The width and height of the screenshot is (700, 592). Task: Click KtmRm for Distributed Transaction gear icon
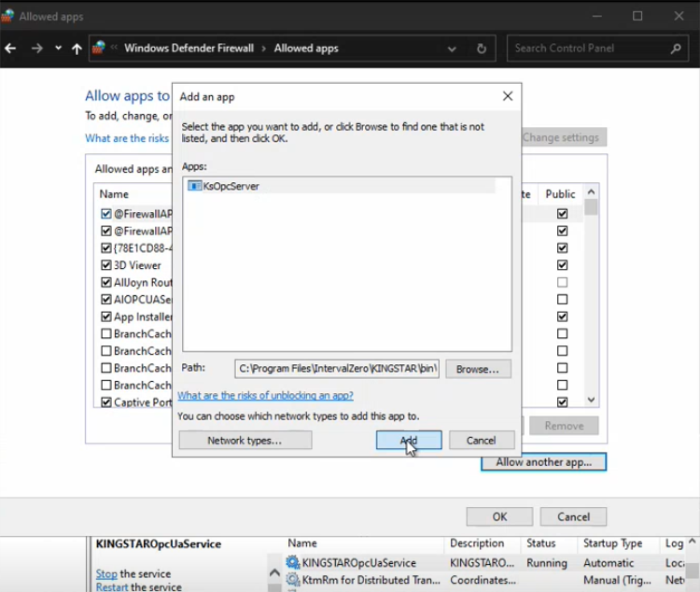tap(293, 580)
